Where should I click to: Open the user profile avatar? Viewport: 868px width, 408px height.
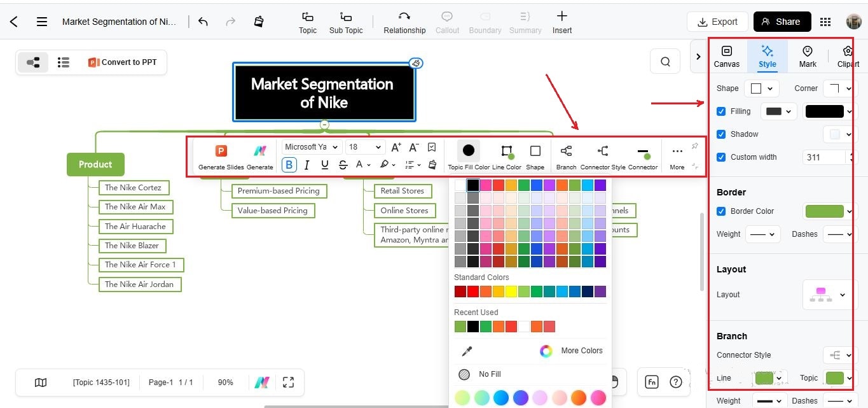853,22
